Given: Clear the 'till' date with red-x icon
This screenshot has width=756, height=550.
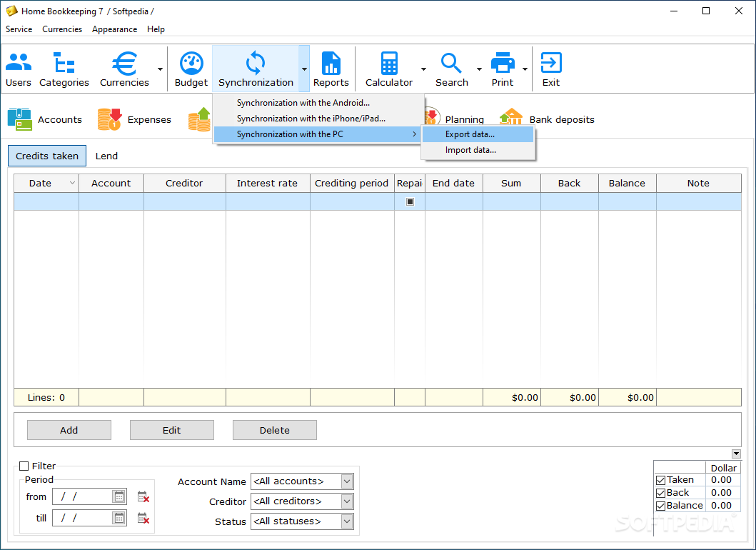Looking at the screenshot, I should (143, 518).
